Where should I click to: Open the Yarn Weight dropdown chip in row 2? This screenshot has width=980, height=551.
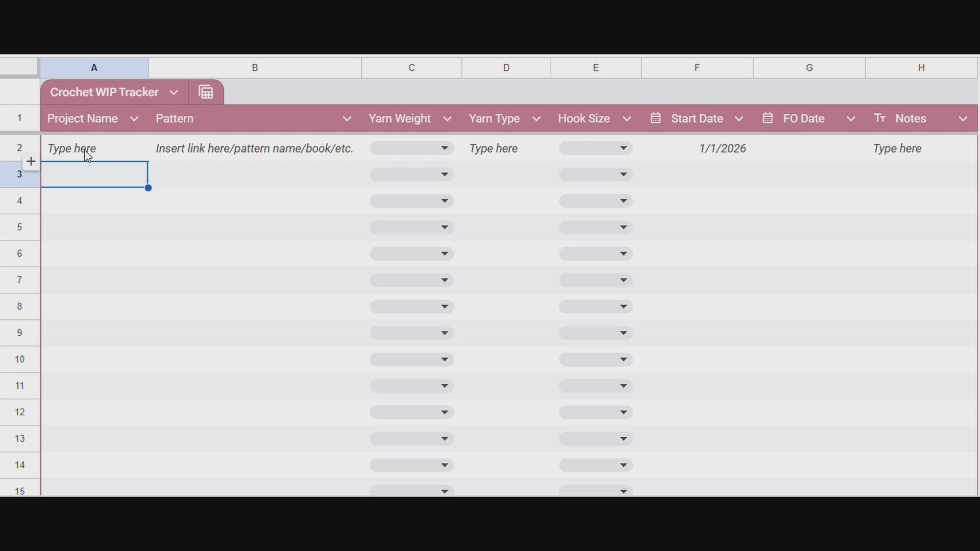(412, 148)
